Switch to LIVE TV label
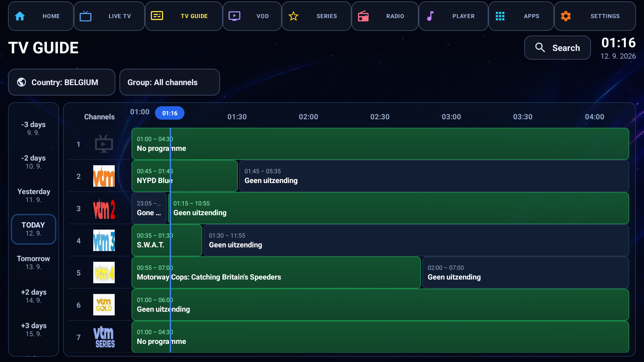 point(120,16)
